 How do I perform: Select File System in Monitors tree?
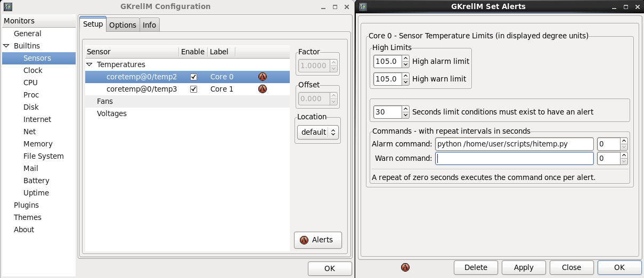(x=44, y=156)
